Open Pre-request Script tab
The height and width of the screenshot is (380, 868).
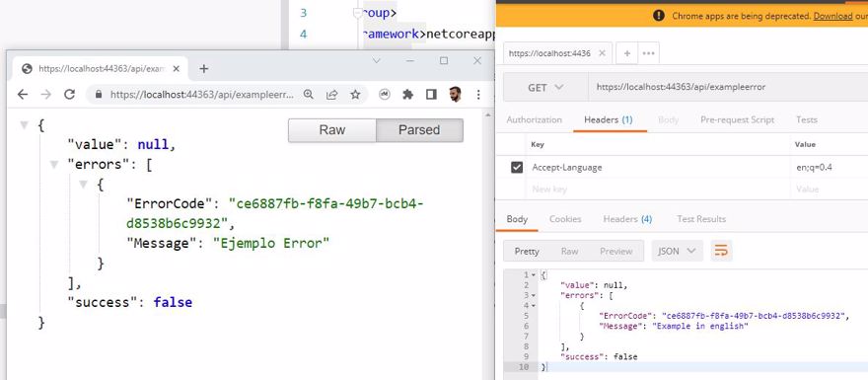(x=738, y=119)
